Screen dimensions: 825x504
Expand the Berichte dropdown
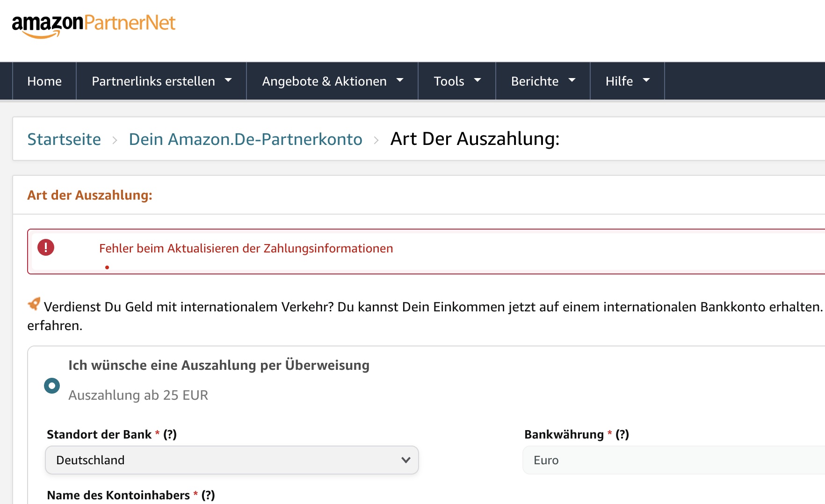point(542,80)
